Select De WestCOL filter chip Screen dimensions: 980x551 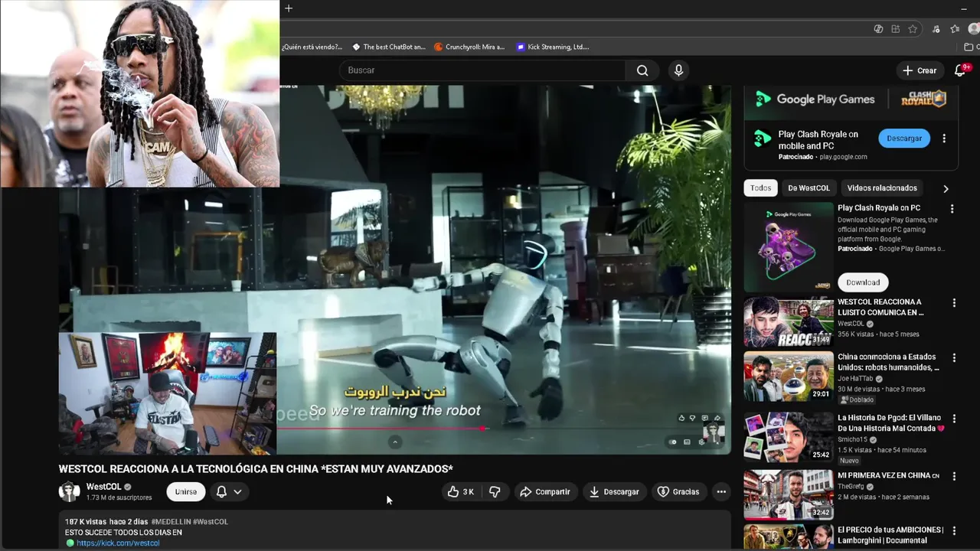pos(808,188)
